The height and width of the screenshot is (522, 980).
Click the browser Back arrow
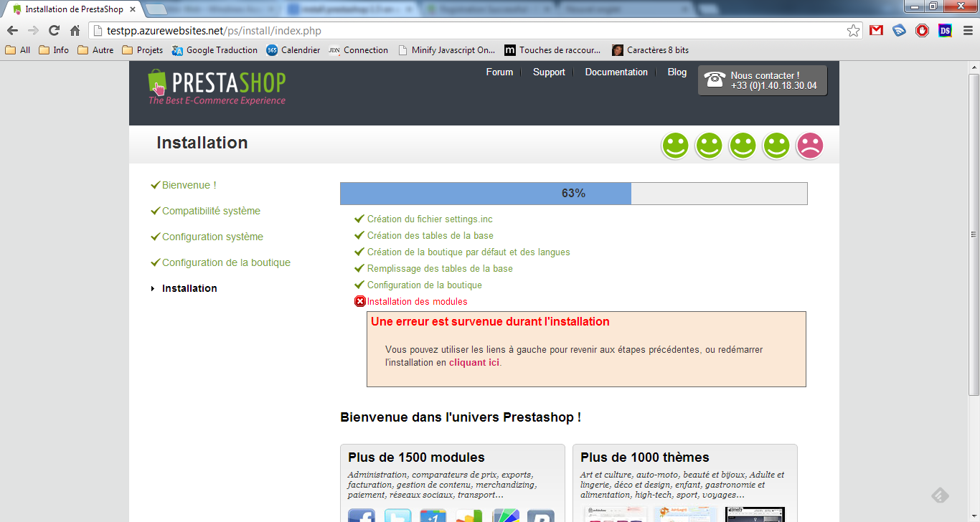[x=12, y=31]
